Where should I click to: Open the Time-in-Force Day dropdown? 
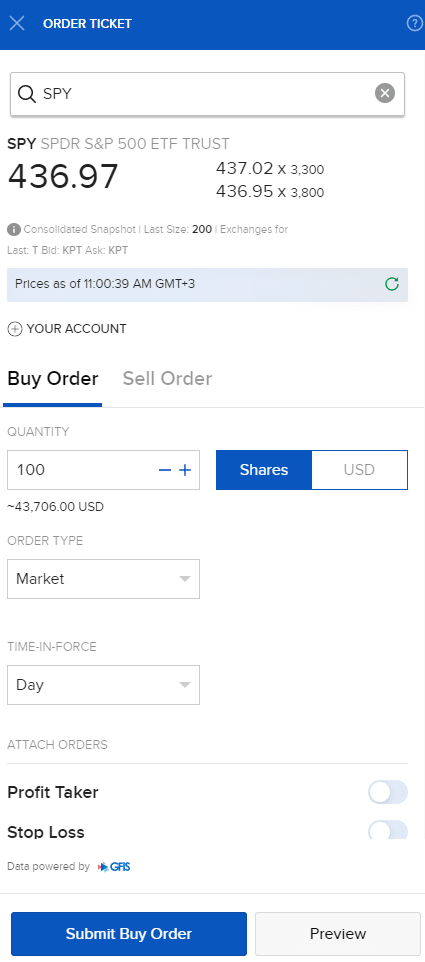coord(104,685)
